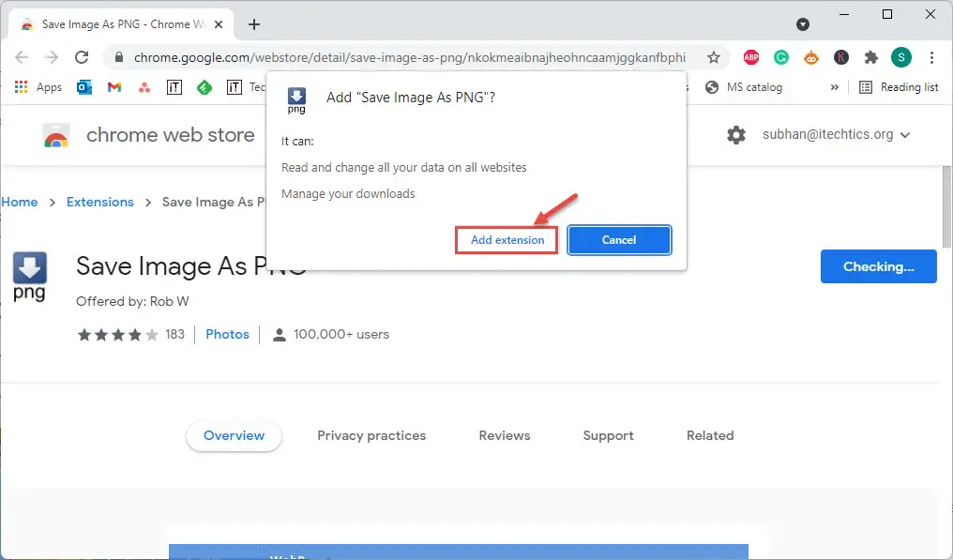Open the Apps shortcut in bookmarks bar
Screen dimensions: 953x560
coord(38,87)
